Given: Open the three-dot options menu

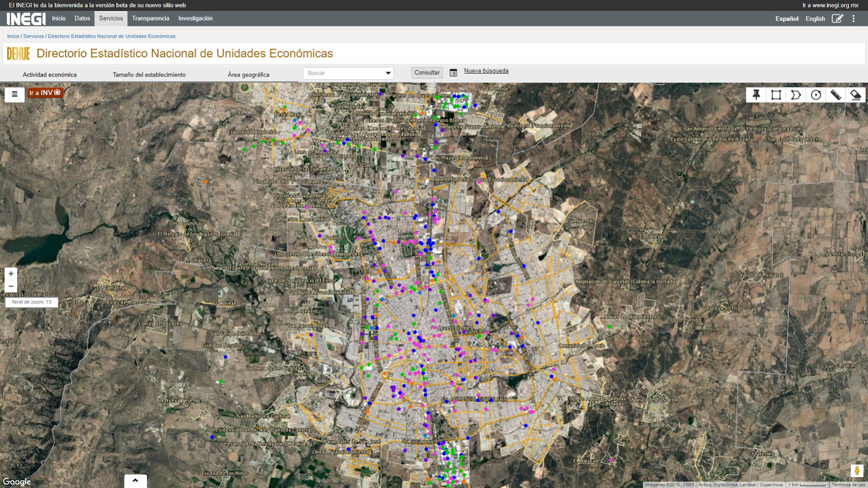Looking at the screenshot, I should 853,18.
